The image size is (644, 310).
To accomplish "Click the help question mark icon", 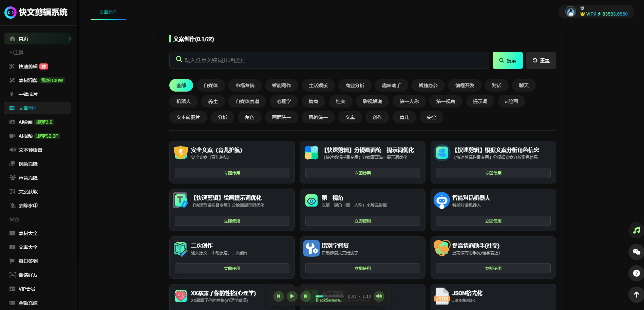I will click(636, 273).
